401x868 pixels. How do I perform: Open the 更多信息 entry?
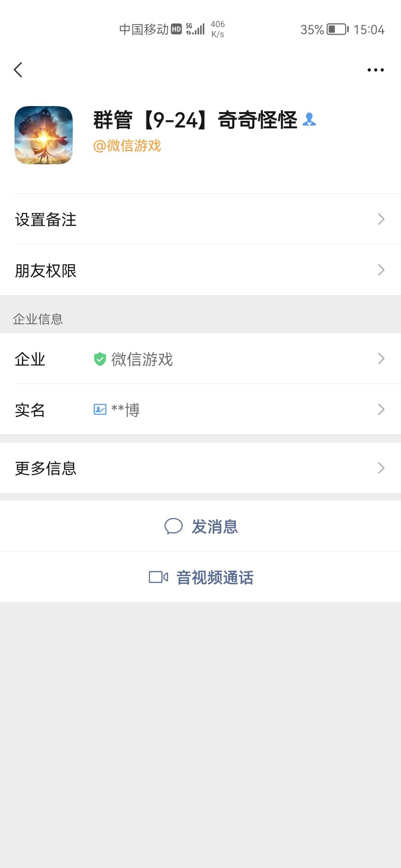pos(200,468)
